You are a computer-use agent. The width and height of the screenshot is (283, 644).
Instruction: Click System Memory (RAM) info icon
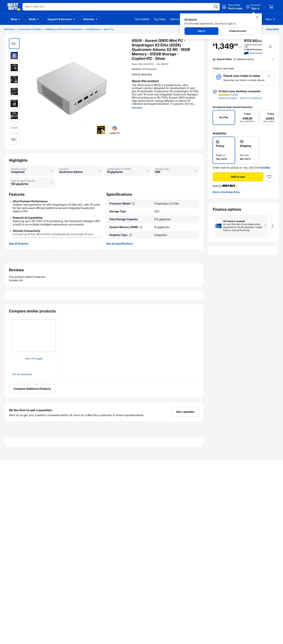[141, 227]
